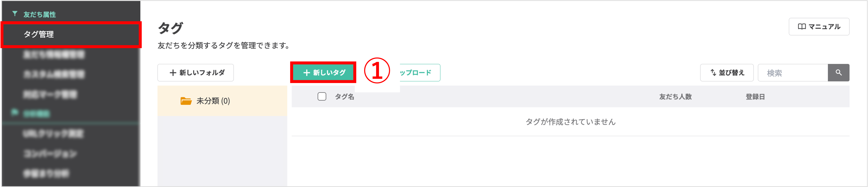Click the magnifying glass search icon
Viewport: 868px width, 187px height.
click(839, 73)
